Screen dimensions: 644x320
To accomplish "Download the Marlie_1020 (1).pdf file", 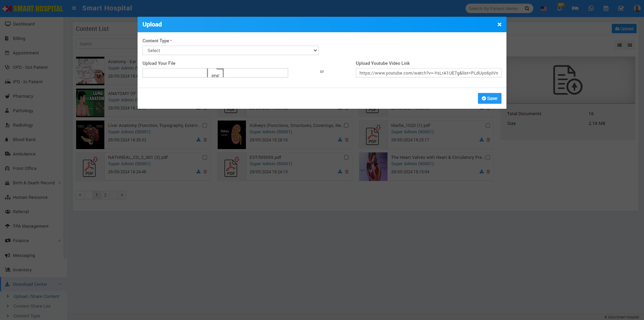I will pos(481,140).
